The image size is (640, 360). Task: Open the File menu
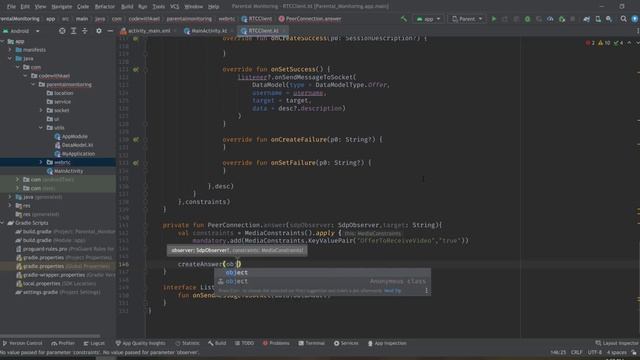pyautogui.click(x=11, y=7)
